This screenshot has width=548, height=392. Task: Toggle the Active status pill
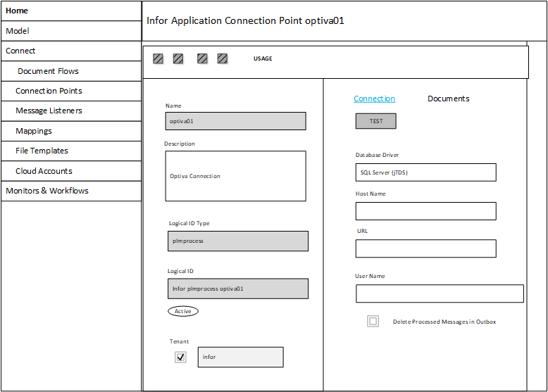click(x=183, y=311)
